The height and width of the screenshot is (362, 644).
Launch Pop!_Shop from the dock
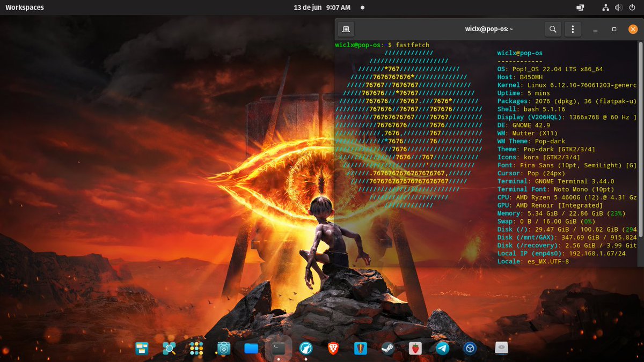coord(224,349)
